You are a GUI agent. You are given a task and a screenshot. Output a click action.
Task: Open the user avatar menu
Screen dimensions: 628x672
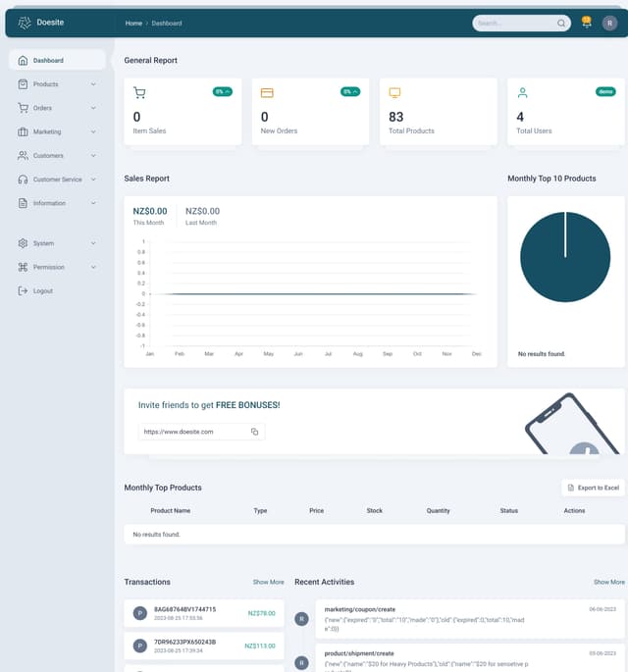[x=609, y=23]
